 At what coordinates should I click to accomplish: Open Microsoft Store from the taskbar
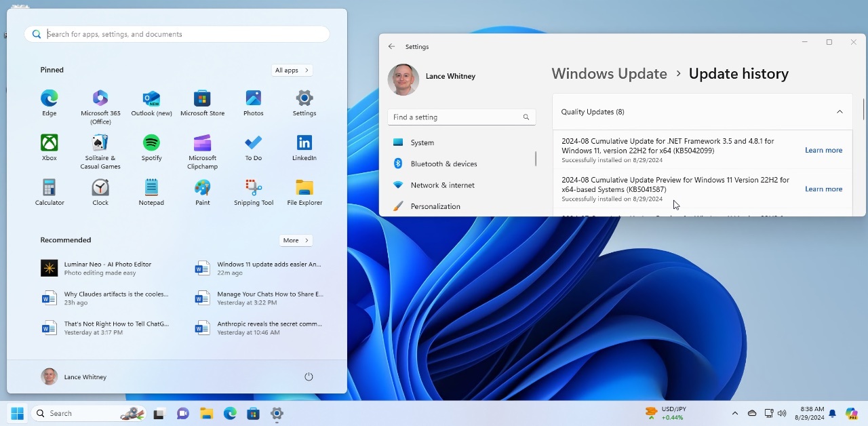point(253,413)
